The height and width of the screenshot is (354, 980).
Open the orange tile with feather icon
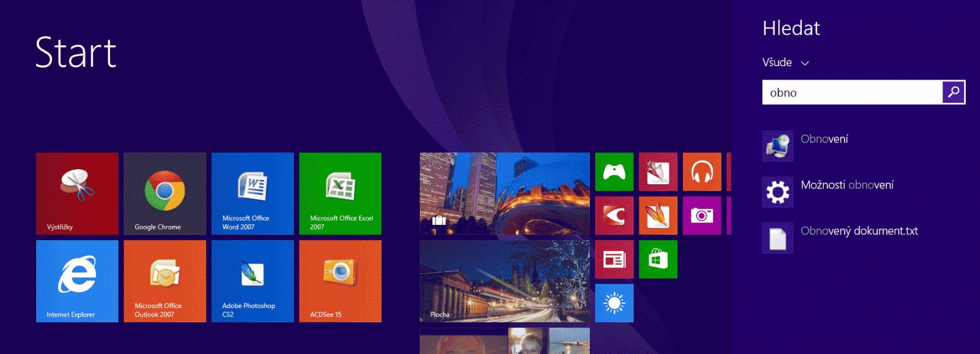658,216
